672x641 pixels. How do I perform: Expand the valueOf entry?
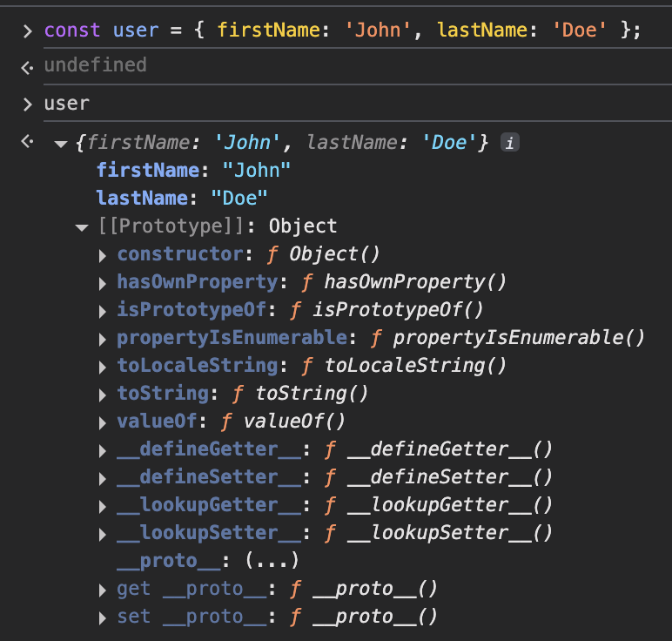pos(102,422)
